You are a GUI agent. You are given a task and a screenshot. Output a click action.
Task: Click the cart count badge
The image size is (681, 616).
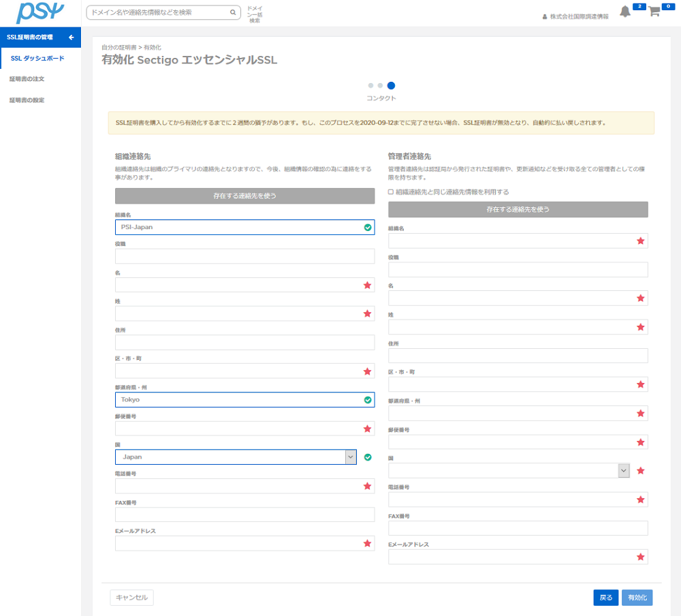668,6
